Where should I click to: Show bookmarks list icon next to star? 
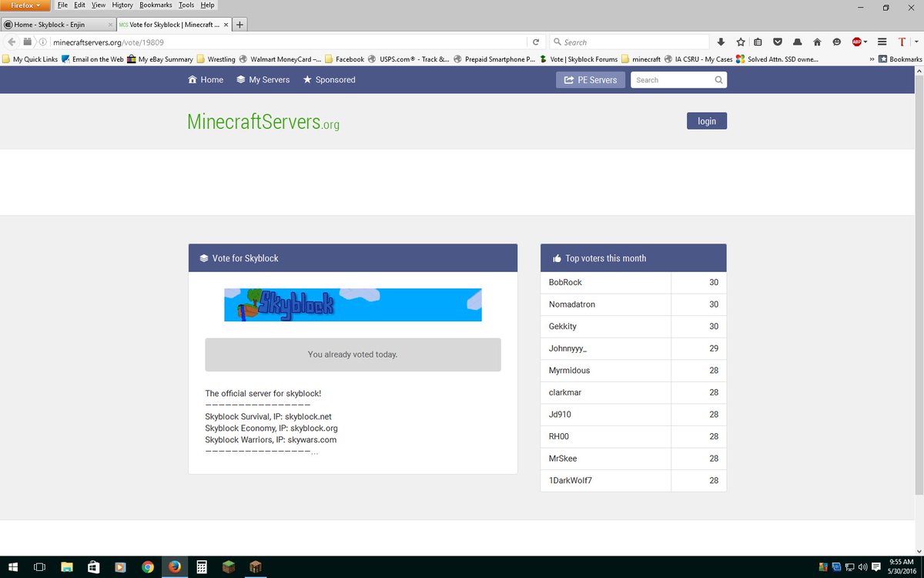point(758,42)
